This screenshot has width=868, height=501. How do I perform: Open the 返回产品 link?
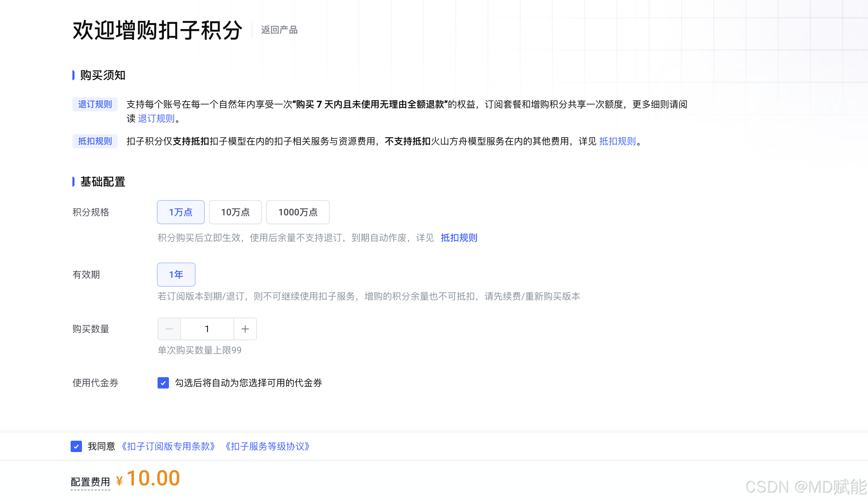pyautogui.click(x=279, y=30)
